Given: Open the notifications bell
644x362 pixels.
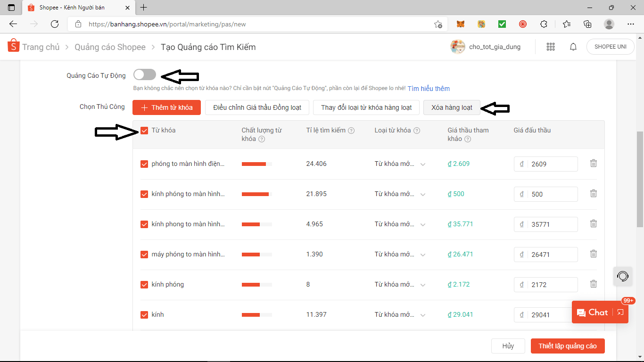Looking at the screenshot, I should point(573,47).
